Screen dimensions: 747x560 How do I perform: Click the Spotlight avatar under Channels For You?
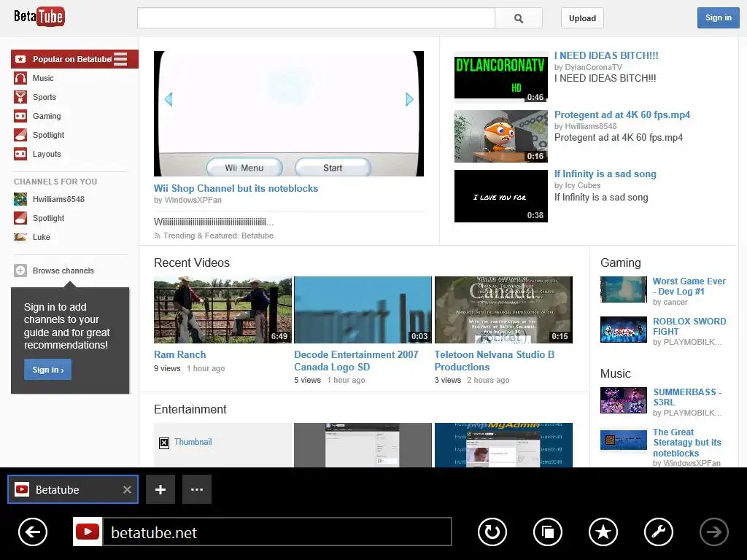click(x=20, y=218)
